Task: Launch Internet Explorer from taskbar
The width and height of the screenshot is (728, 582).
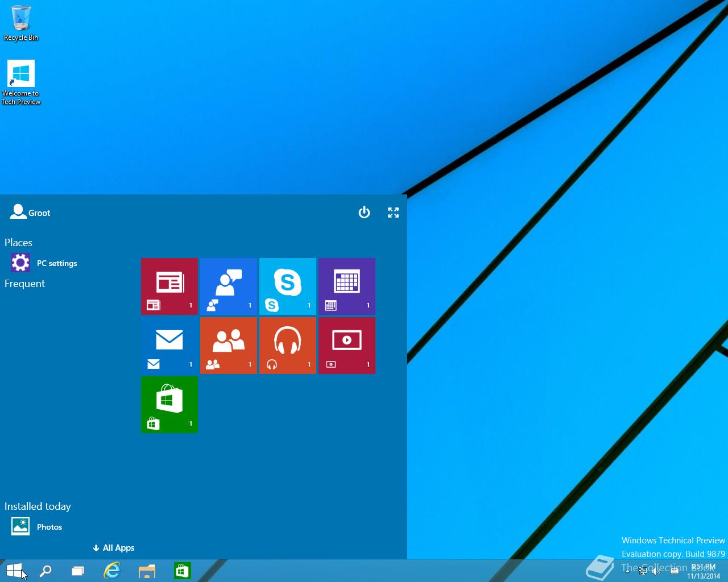Action: click(112, 571)
